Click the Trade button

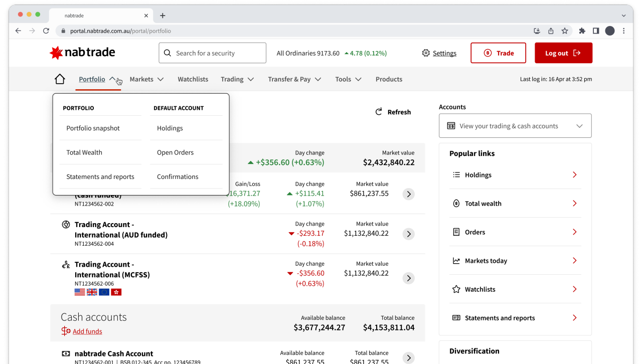coord(498,53)
